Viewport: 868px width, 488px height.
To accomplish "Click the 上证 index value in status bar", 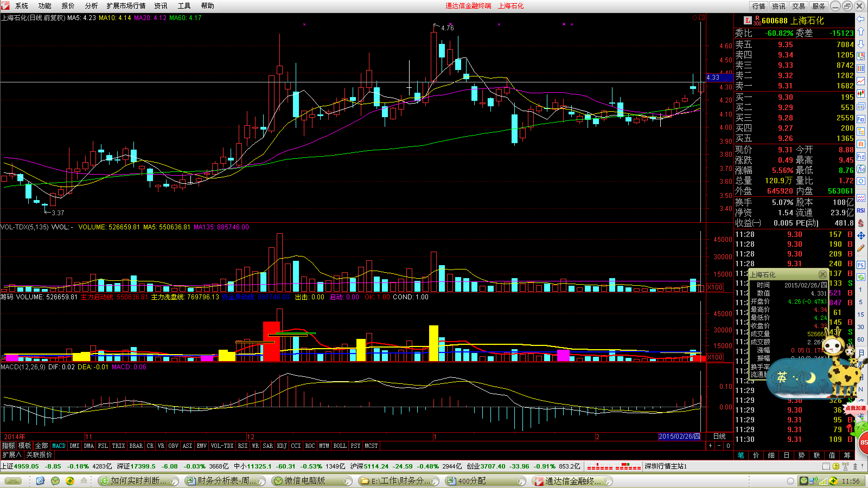I will pyautogui.click(x=26, y=466).
